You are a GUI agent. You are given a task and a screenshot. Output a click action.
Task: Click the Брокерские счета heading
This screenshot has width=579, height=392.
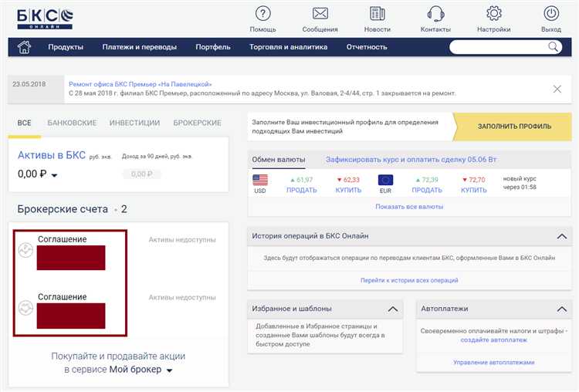(63, 209)
